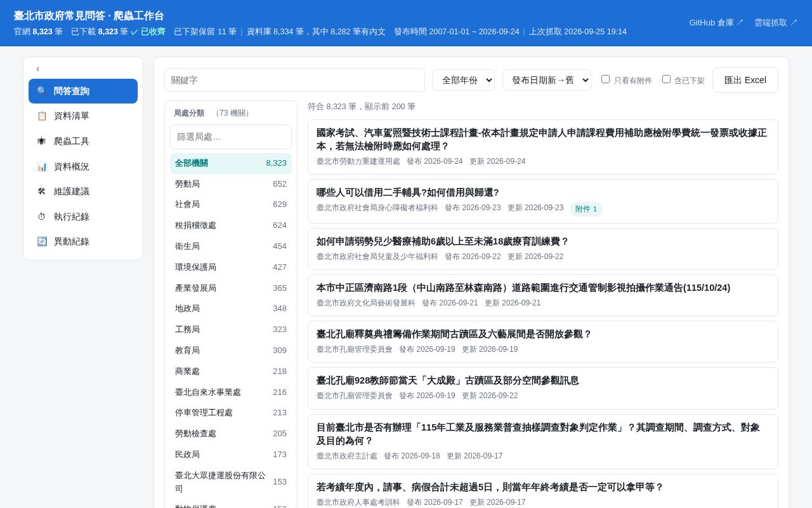Click the spider icon beside 爬蟲工具

42,141
